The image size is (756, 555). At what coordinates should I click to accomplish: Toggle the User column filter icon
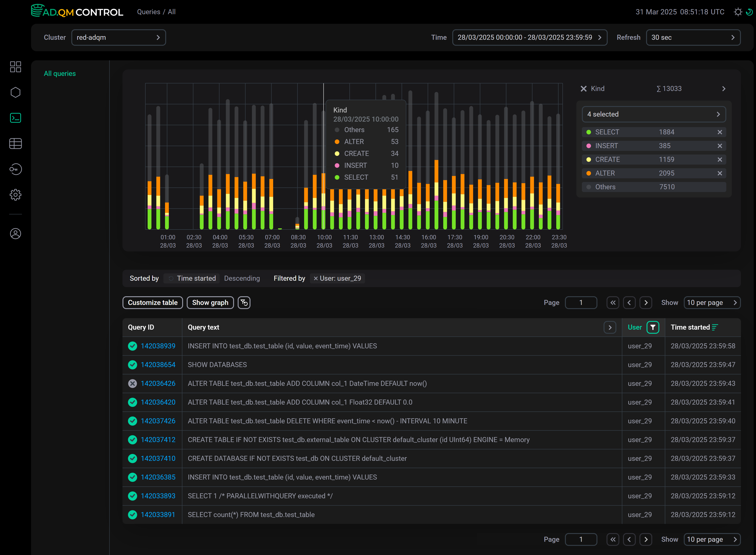pyautogui.click(x=652, y=327)
